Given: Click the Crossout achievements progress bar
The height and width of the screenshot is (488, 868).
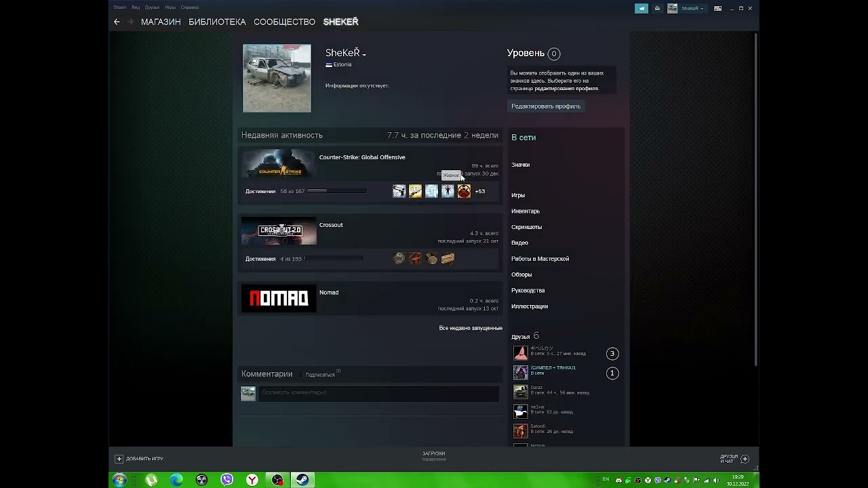Looking at the screenshot, I should point(334,258).
